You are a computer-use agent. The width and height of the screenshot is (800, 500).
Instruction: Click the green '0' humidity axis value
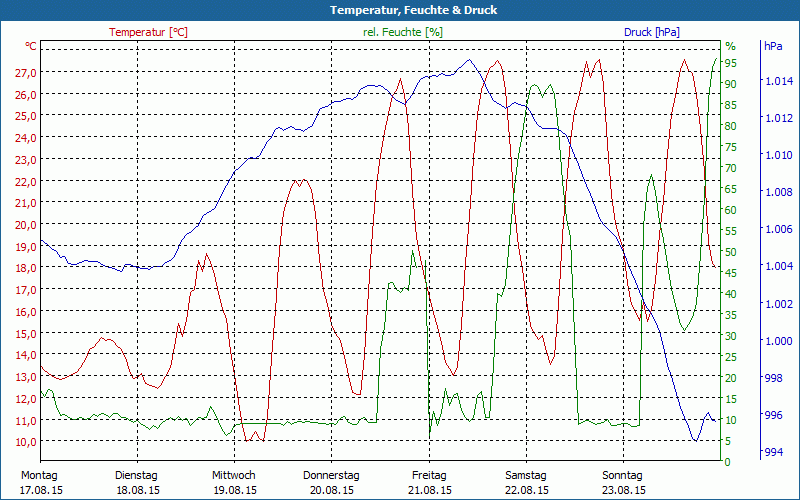coord(728,462)
